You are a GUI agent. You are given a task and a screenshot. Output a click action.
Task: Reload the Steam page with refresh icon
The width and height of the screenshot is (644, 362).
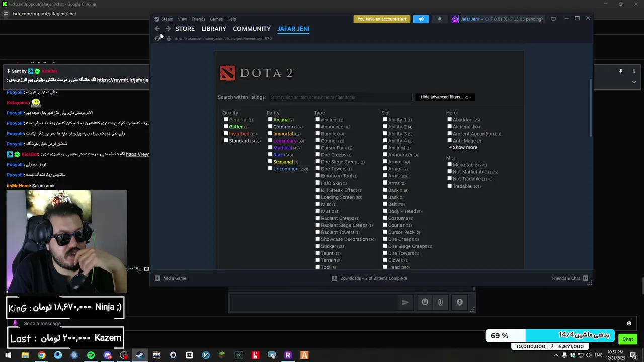158,38
